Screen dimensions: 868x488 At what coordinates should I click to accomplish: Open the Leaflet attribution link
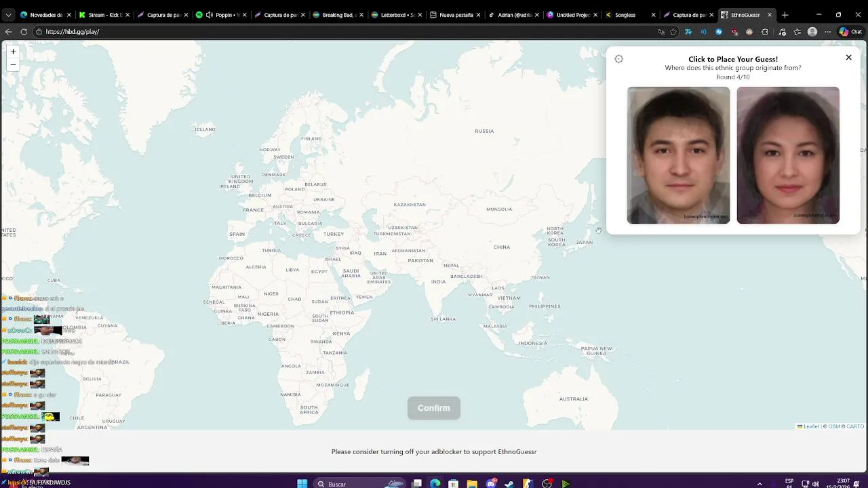[808, 426]
